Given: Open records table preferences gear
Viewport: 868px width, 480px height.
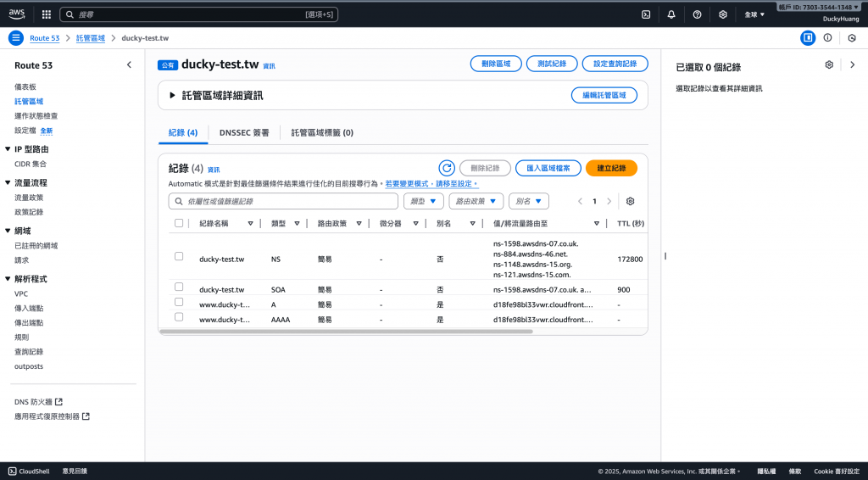Looking at the screenshot, I should pos(630,202).
